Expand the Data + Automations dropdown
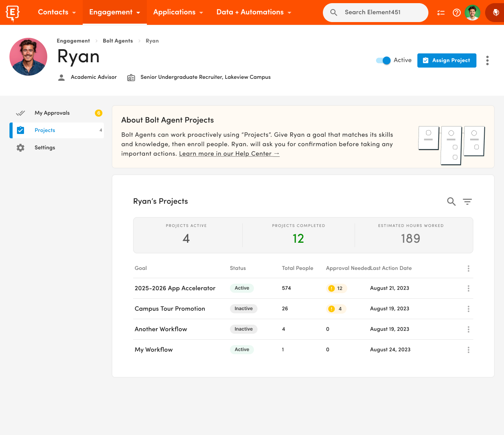Viewport: 504px width, 435px height. tap(254, 12)
